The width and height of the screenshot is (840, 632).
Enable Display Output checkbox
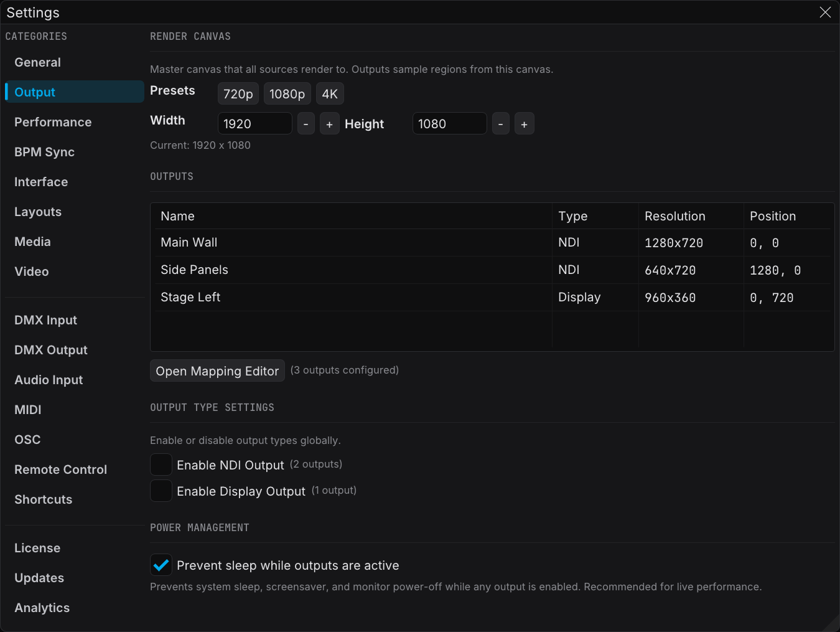(161, 491)
